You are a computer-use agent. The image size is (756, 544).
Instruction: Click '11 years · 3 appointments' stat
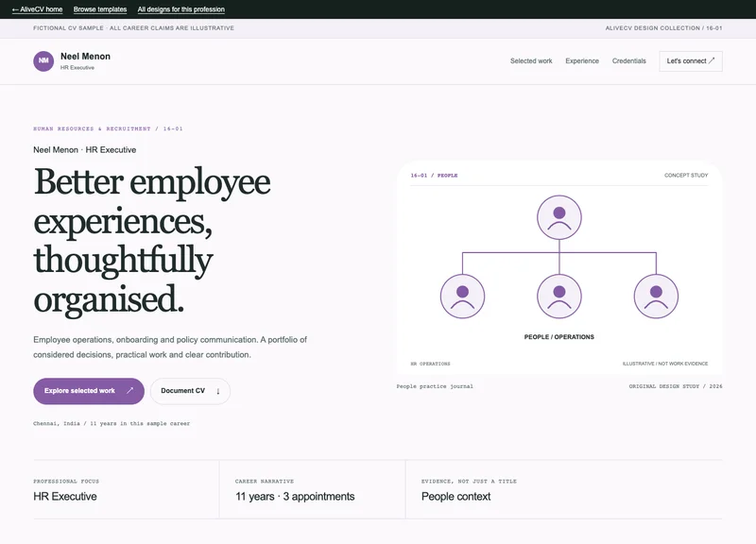click(295, 496)
